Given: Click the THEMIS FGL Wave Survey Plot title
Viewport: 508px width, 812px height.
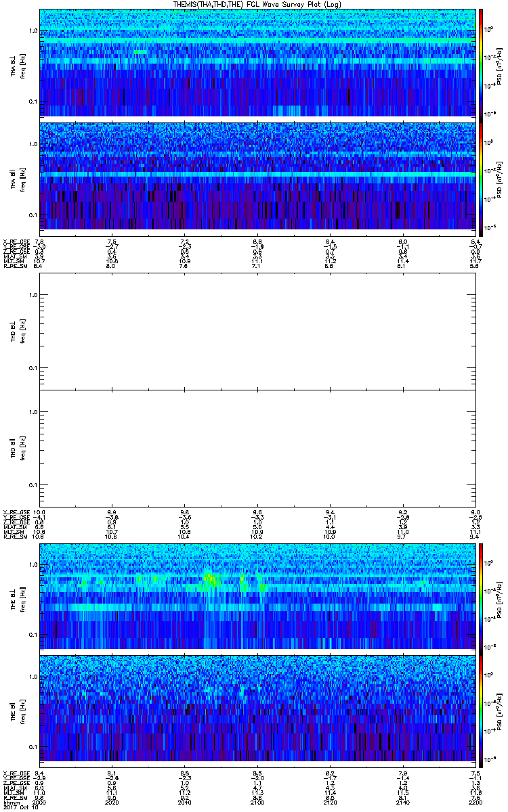Looking at the screenshot, I should [257, 4].
